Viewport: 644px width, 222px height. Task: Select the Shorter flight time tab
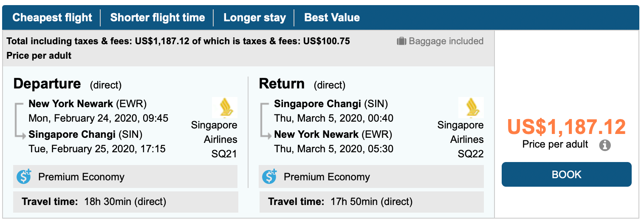(x=158, y=17)
